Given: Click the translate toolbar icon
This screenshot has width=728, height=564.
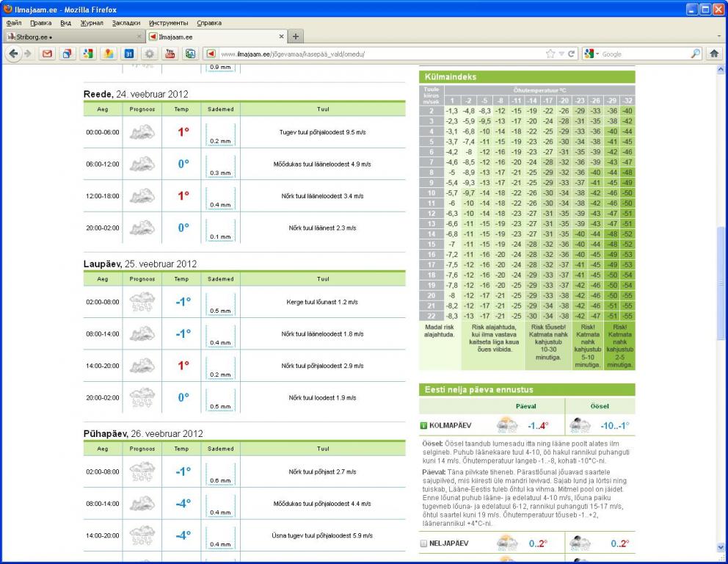Looking at the screenshot, I should [x=190, y=54].
